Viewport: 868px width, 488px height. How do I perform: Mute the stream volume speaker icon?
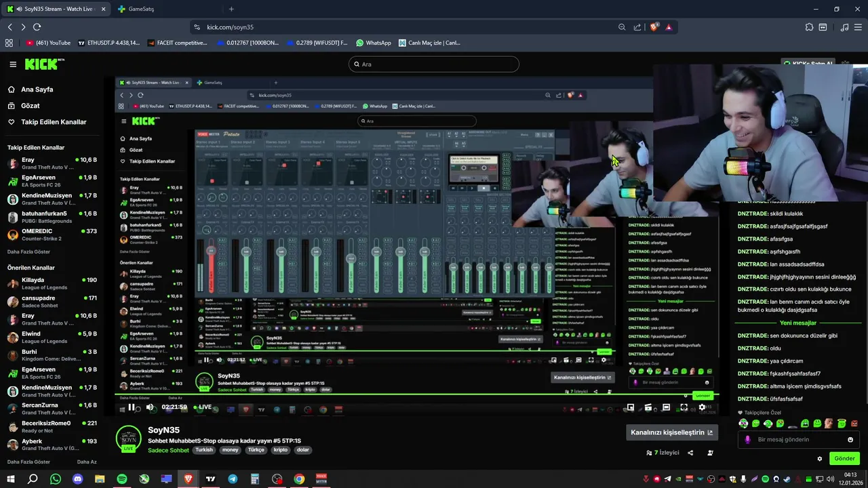point(150,407)
